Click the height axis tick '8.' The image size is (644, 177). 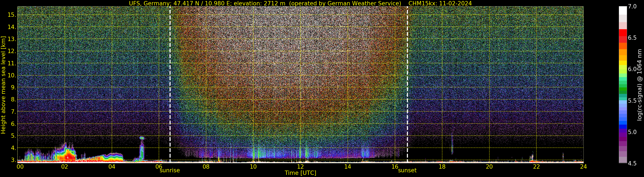(14, 100)
